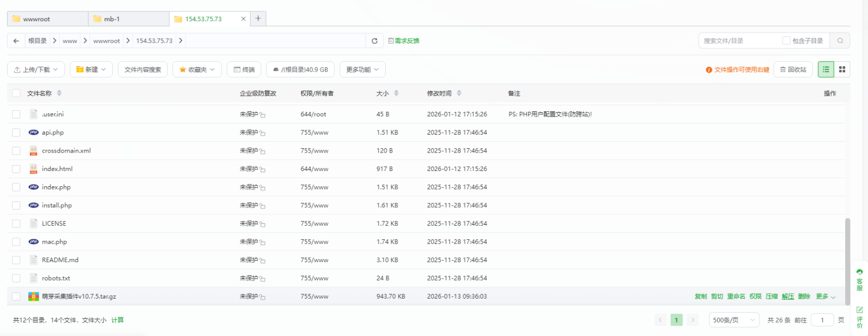Image resolution: width=868 pixels, height=336 pixels.
Task: Switch to the mb-1 tab
Action: 129,19
